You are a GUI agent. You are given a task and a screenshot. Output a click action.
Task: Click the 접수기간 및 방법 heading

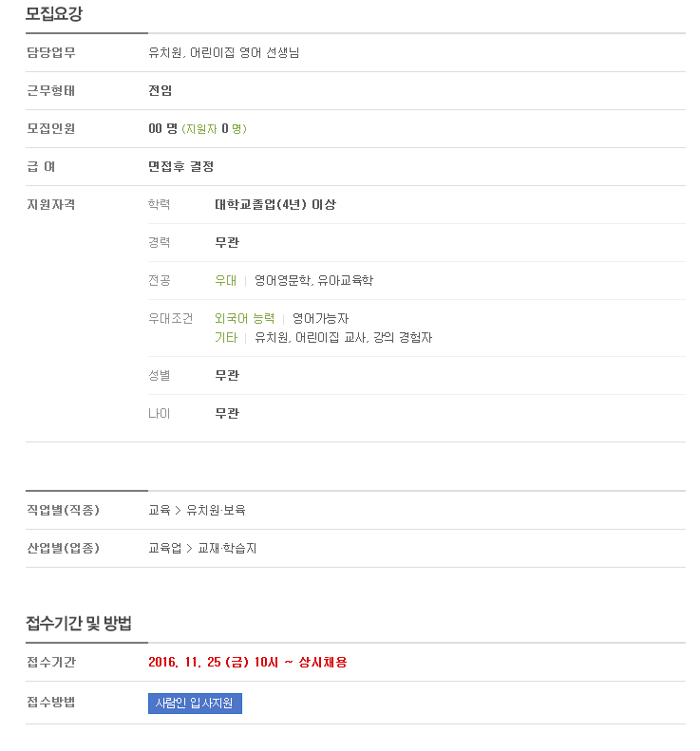coord(79,623)
